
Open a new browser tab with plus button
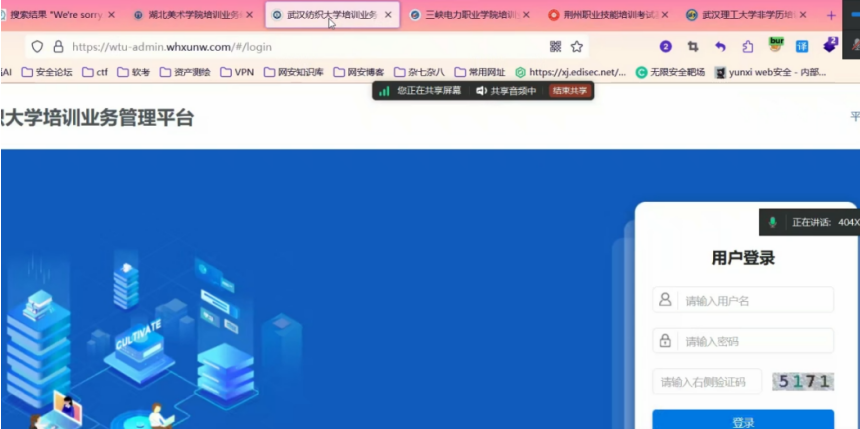click(x=831, y=15)
